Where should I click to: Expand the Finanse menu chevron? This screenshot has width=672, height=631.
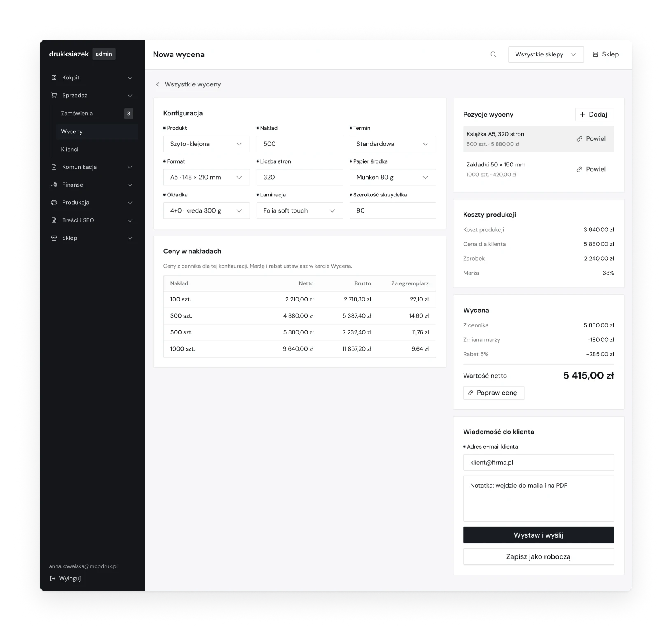(x=130, y=185)
